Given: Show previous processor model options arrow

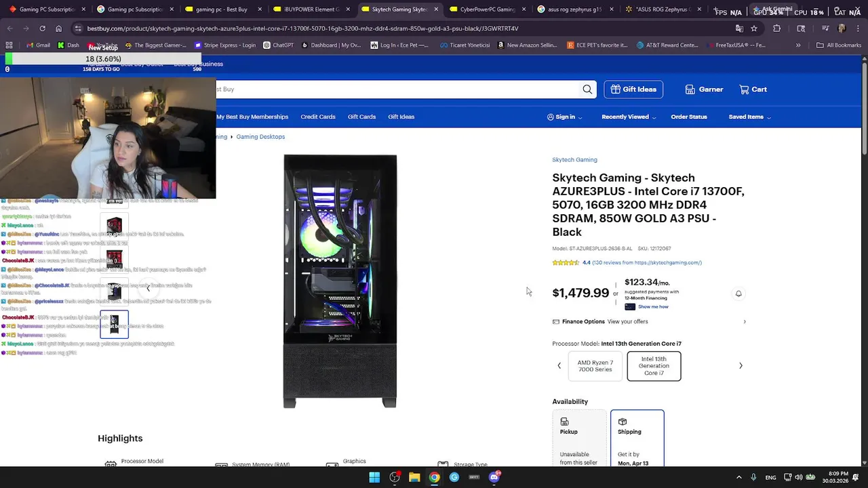Looking at the screenshot, I should (x=559, y=366).
